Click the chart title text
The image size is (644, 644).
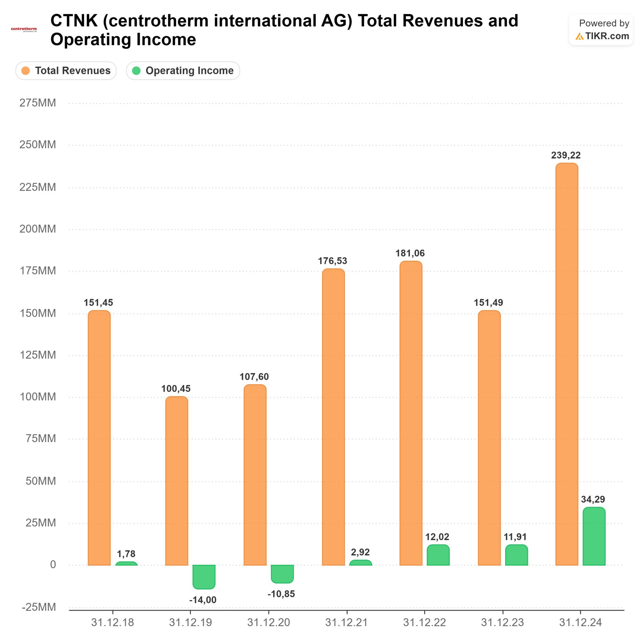point(284,30)
